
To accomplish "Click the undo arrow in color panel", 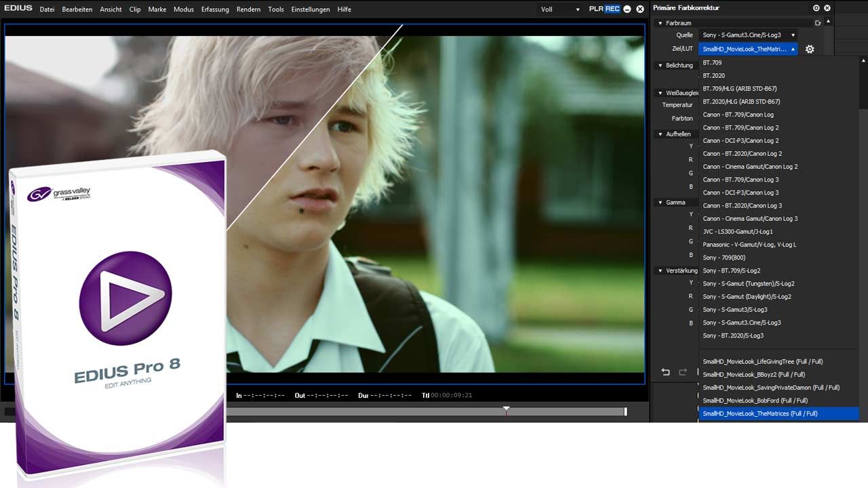I will point(665,372).
